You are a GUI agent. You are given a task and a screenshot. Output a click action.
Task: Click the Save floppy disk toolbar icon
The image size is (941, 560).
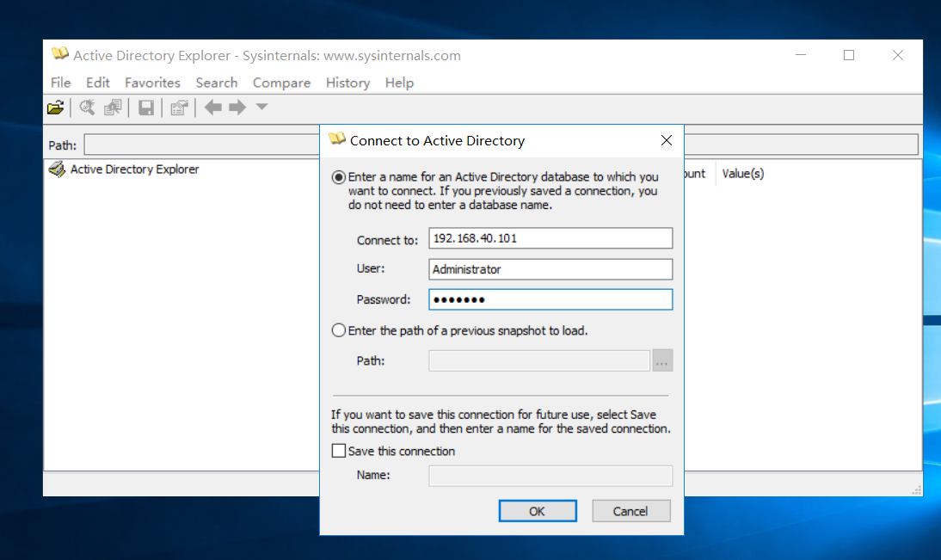[146, 108]
